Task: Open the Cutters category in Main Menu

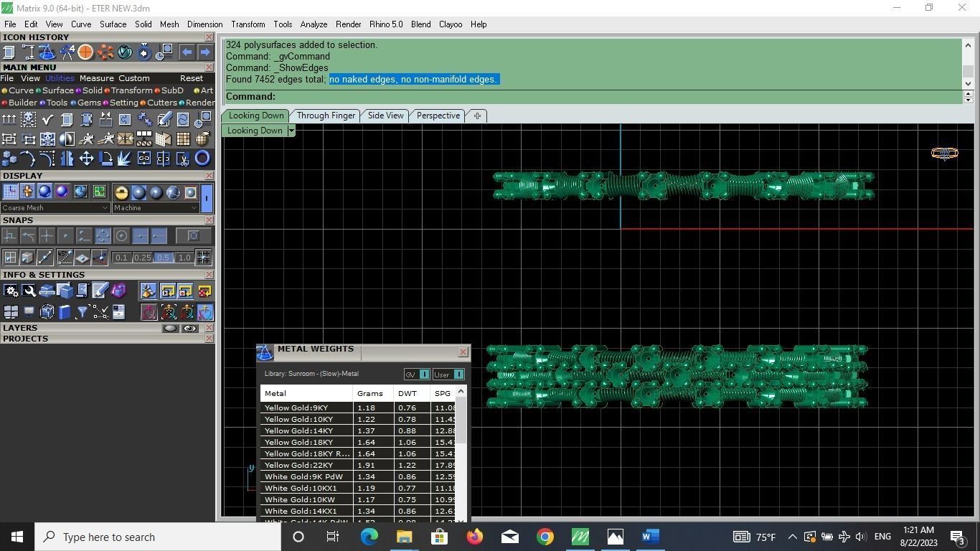Action: pos(158,103)
